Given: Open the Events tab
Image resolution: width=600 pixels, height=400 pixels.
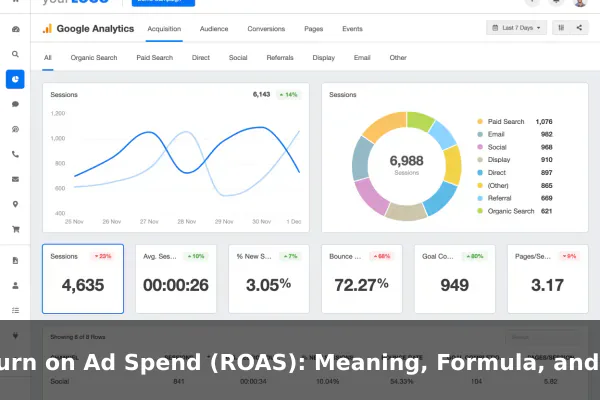Looking at the screenshot, I should (352, 29).
